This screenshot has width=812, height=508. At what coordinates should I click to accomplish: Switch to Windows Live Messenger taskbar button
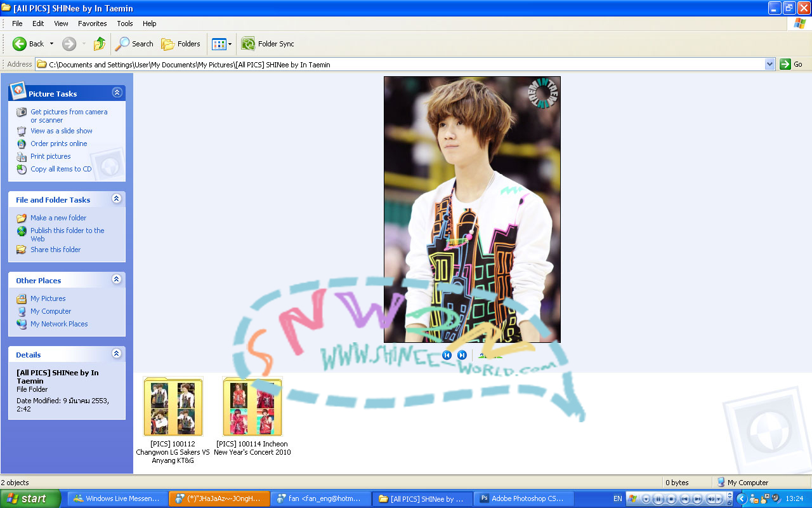pos(118,498)
